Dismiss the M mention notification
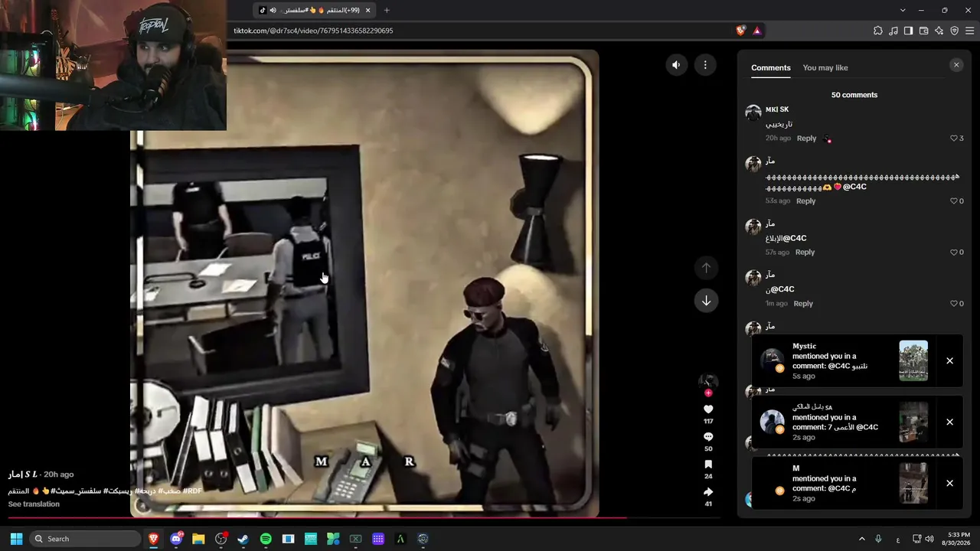The height and width of the screenshot is (551, 980). click(x=949, y=484)
